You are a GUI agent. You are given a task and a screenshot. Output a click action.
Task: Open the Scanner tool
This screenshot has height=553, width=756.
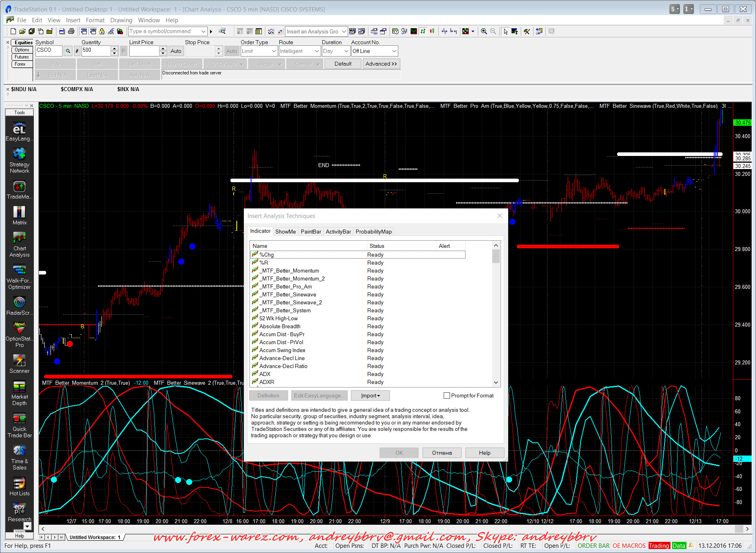tap(19, 360)
